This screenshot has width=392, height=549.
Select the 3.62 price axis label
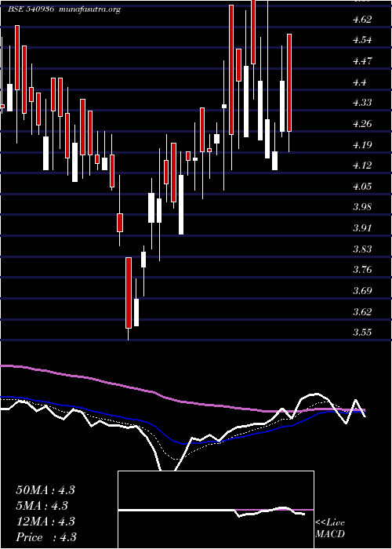click(362, 311)
